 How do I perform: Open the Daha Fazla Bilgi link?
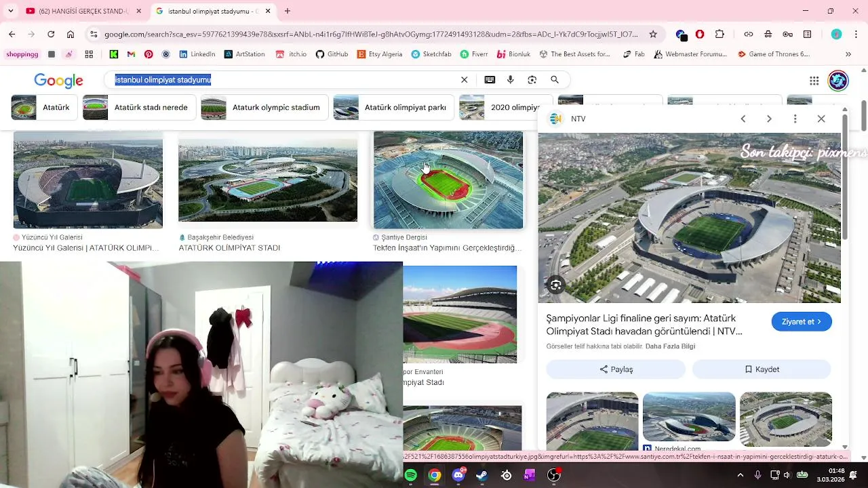click(x=670, y=346)
